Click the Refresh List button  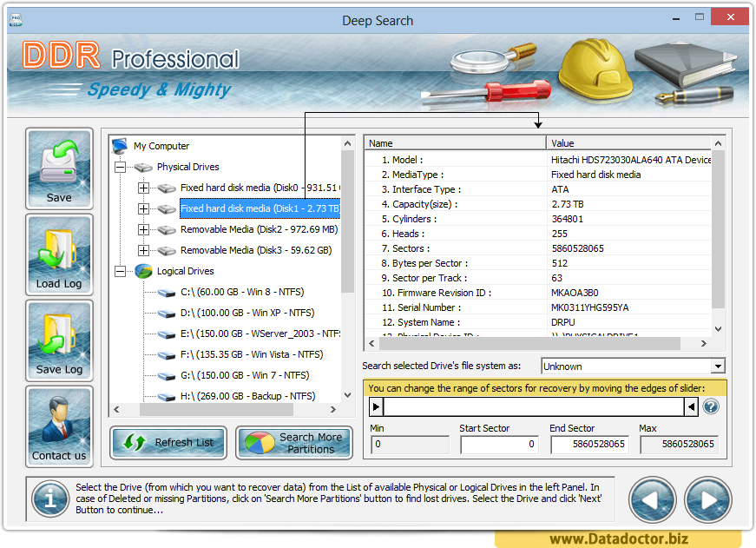(x=168, y=442)
